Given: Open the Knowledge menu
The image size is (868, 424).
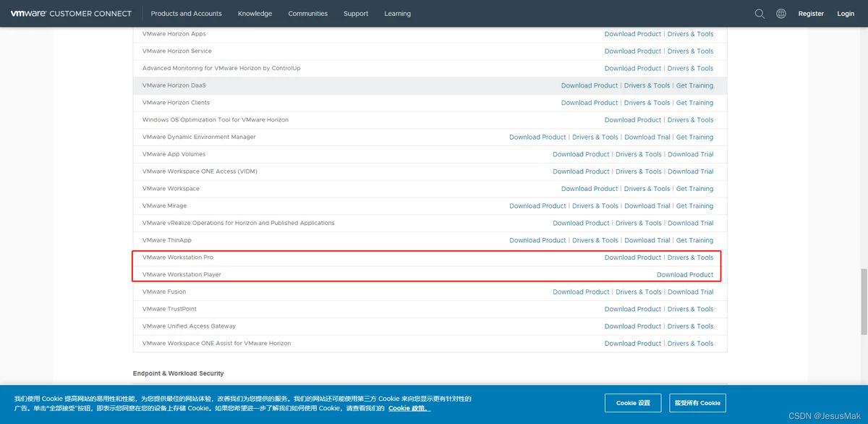Looking at the screenshot, I should (x=255, y=14).
